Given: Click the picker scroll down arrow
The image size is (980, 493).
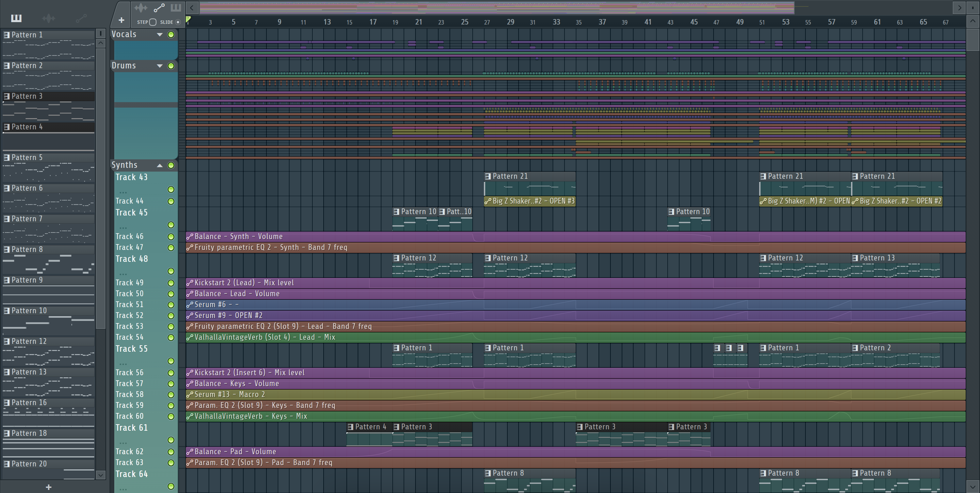Looking at the screenshot, I should click(100, 474).
